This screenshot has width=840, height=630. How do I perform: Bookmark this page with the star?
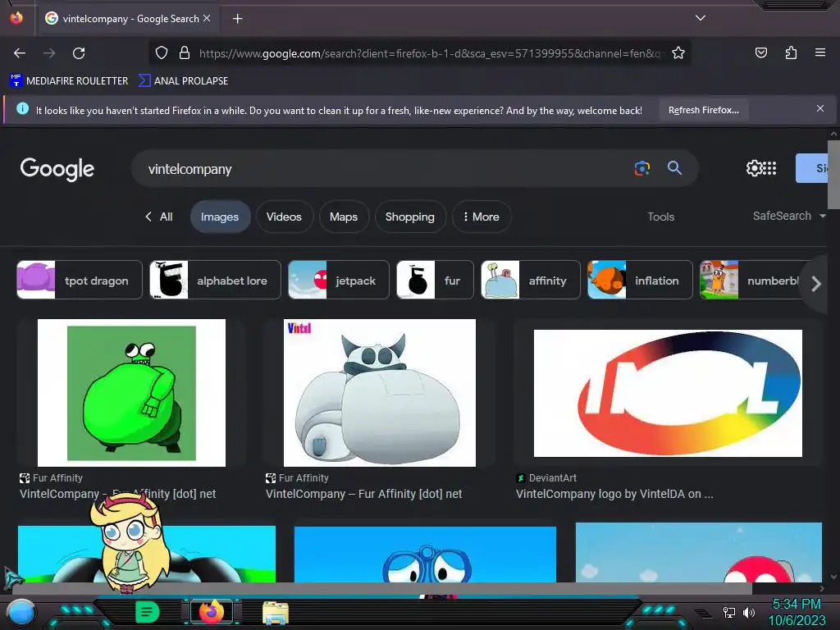tap(678, 53)
